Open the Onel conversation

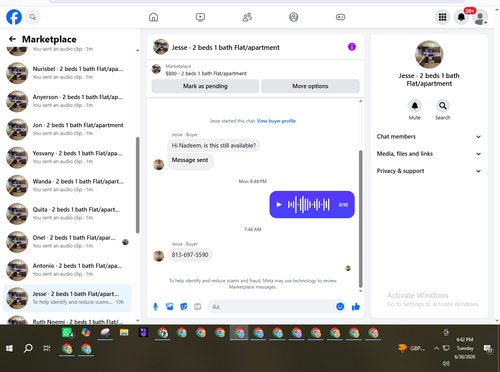click(67, 242)
